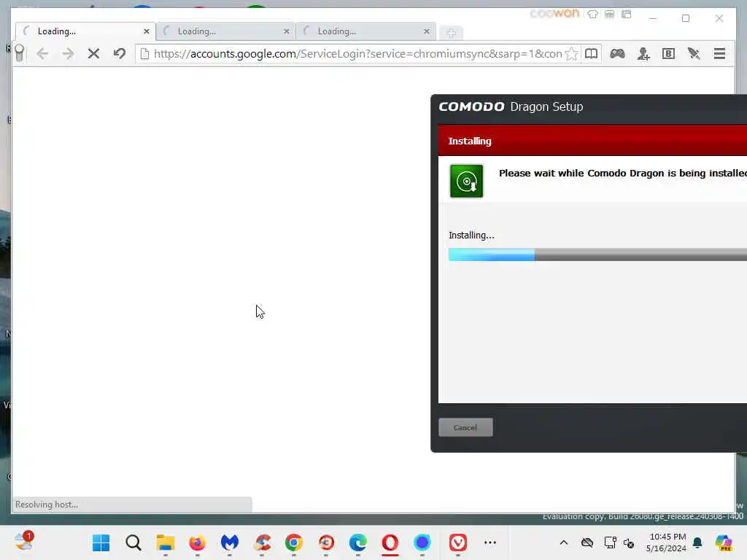Close the second Loading tab

click(286, 31)
